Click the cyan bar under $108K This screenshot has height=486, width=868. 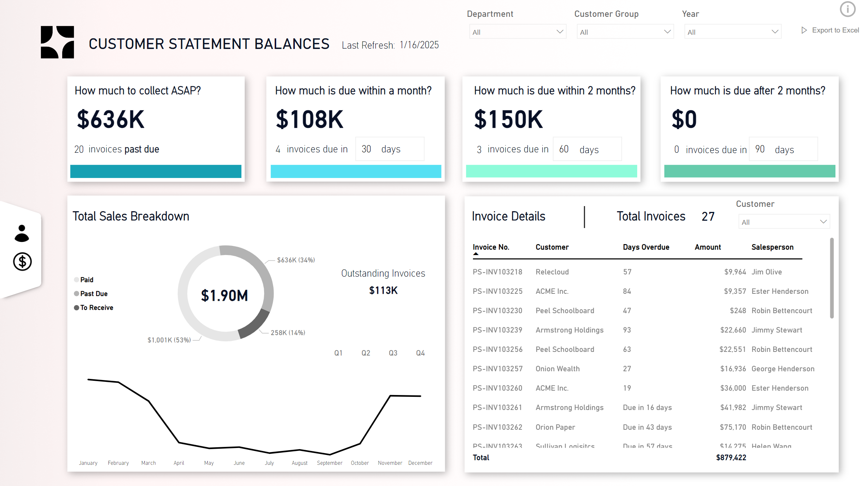(x=356, y=171)
